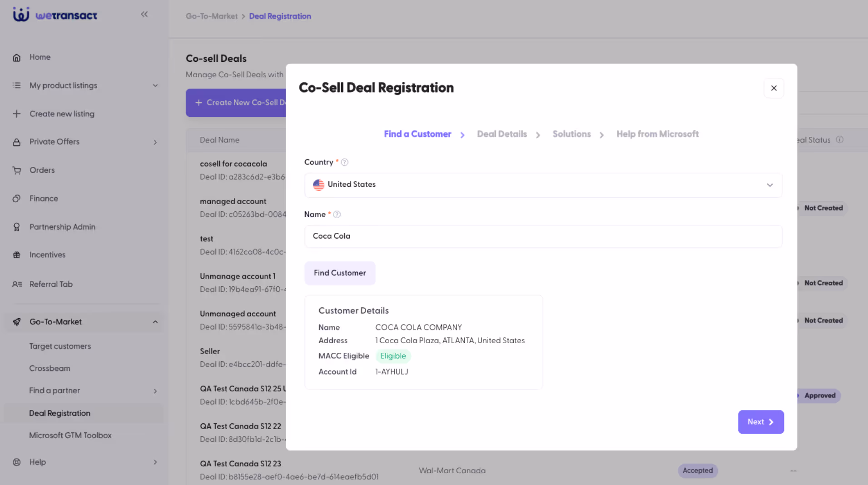The image size is (868, 485).
Task: Click Go-To-Market breadcrumb link
Action: point(212,16)
